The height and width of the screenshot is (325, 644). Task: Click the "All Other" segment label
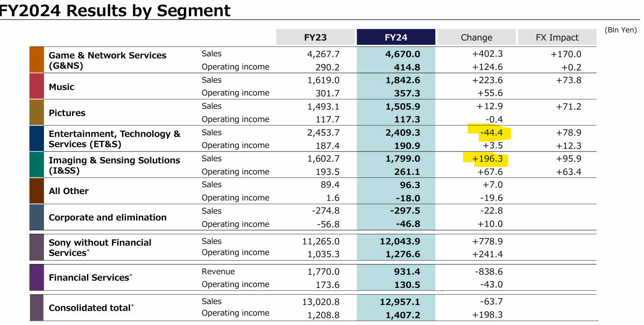(69, 191)
